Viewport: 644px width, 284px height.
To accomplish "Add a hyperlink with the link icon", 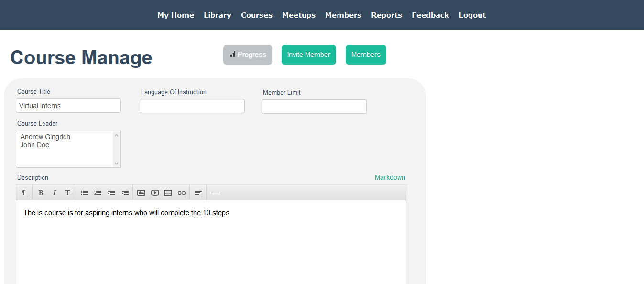I will [x=182, y=192].
